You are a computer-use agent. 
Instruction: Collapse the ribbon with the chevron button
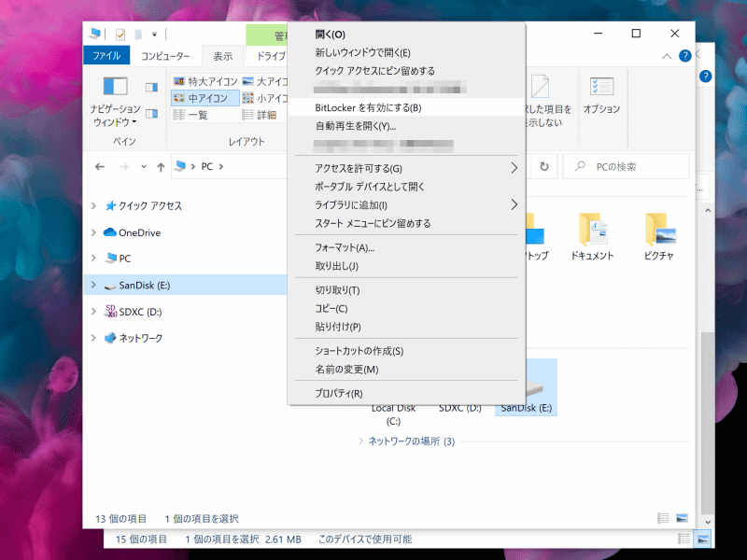(665, 55)
